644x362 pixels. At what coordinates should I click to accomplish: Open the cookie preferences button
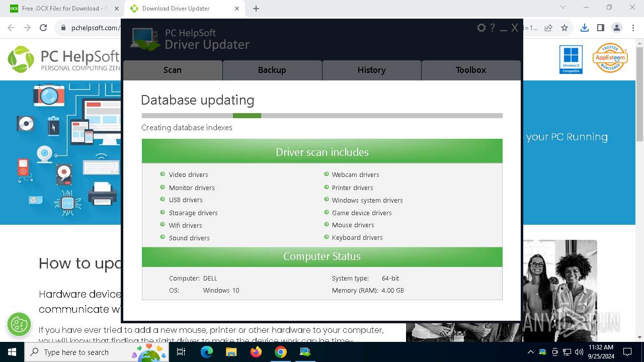[19, 324]
